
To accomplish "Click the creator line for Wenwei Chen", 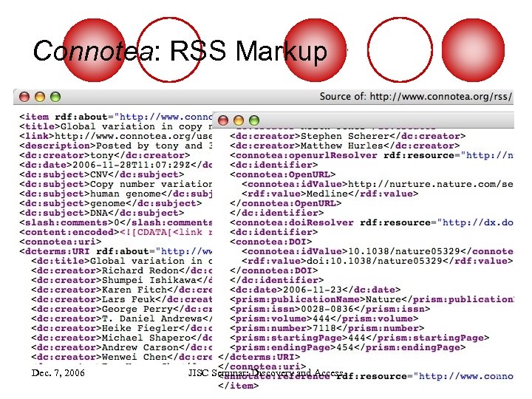I will point(122,357).
